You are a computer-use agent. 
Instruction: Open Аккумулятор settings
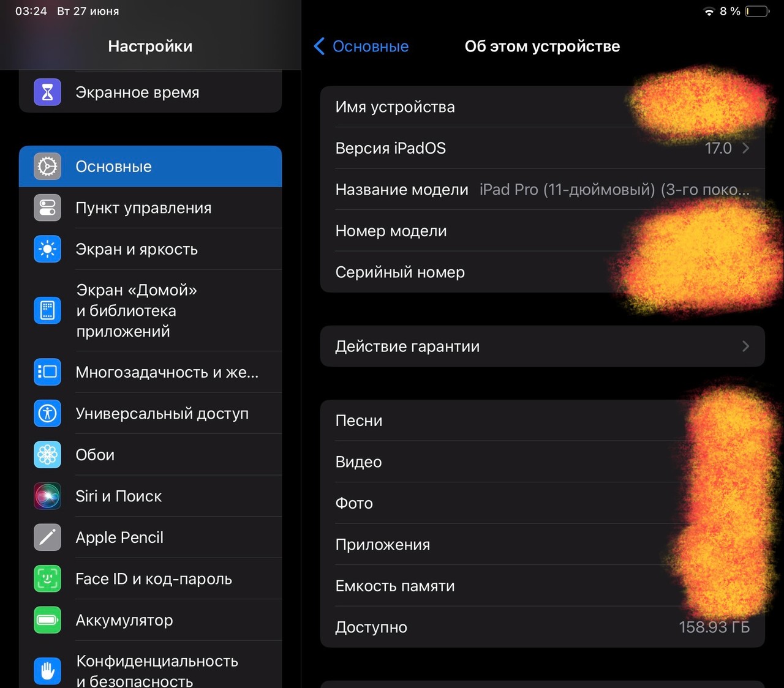pyautogui.click(x=150, y=620)
